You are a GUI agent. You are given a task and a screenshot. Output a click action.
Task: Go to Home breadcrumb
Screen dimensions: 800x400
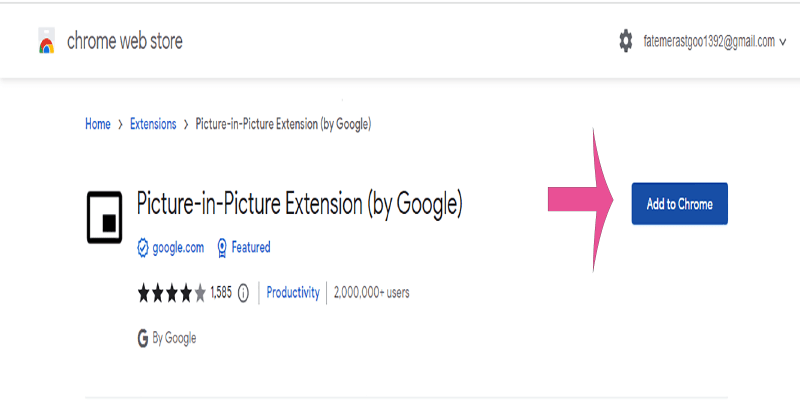pyautogui.click(x=97, y=125)
